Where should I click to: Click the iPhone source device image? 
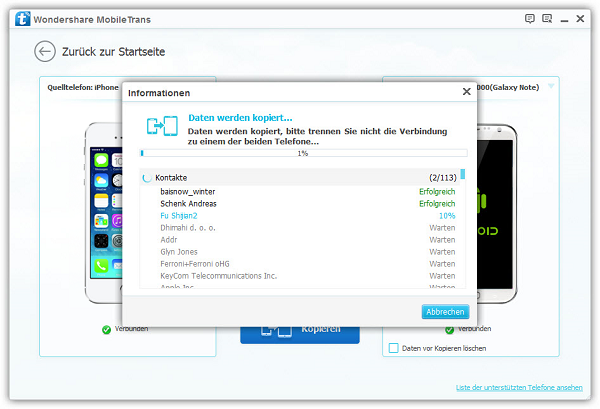pos(103,212)
